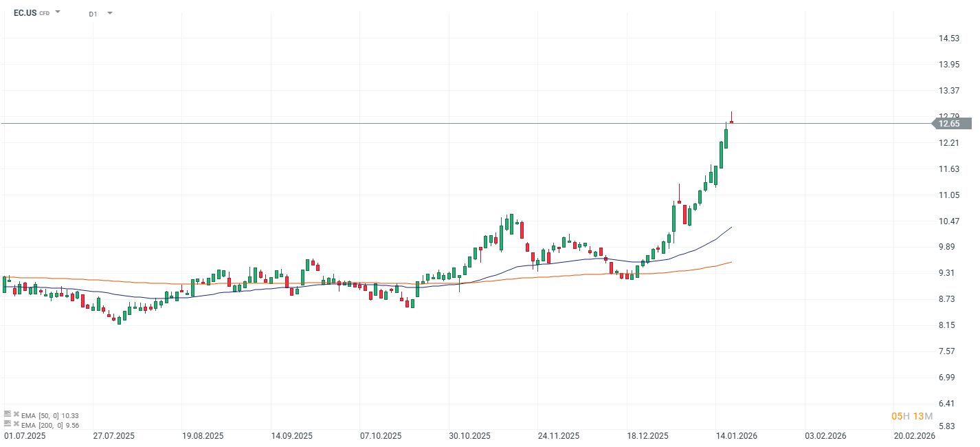The width and height of the screenshot is (980, 447).
Task: Click the D1 interval label
Action: [93, 14]
